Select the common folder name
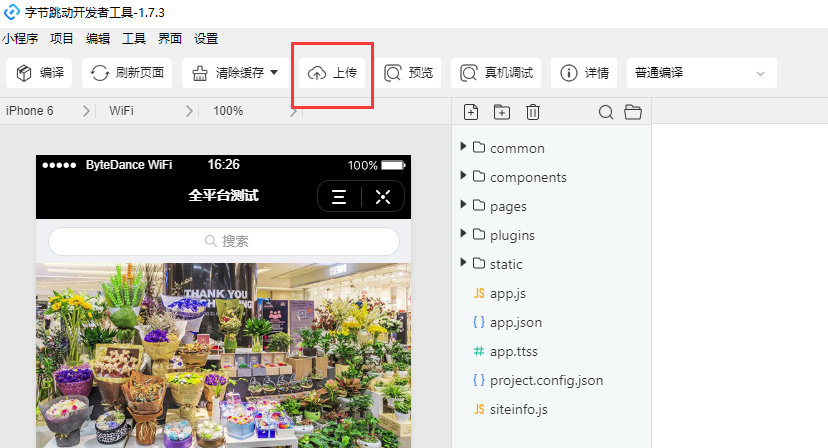Viewport: 828px width, 448px height. click(x=517, y=148)
